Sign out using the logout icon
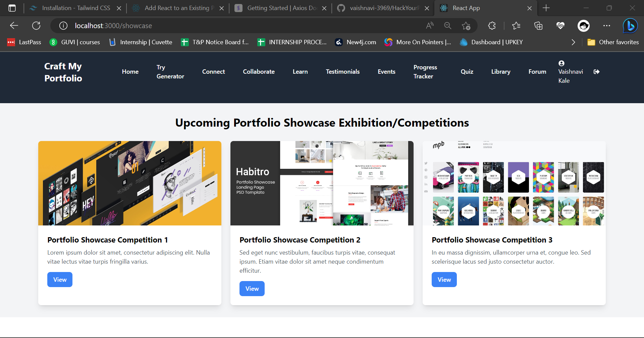Screen dimensions: 644x338 [597, 71]
